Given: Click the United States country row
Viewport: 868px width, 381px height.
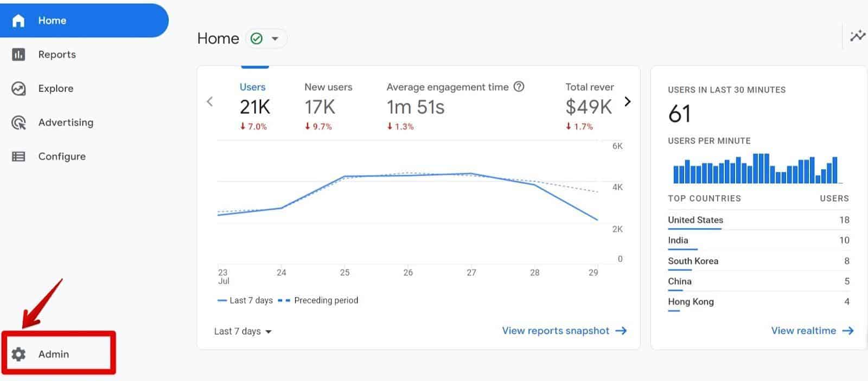Looking at the screenshot, I should click(758, 220).
